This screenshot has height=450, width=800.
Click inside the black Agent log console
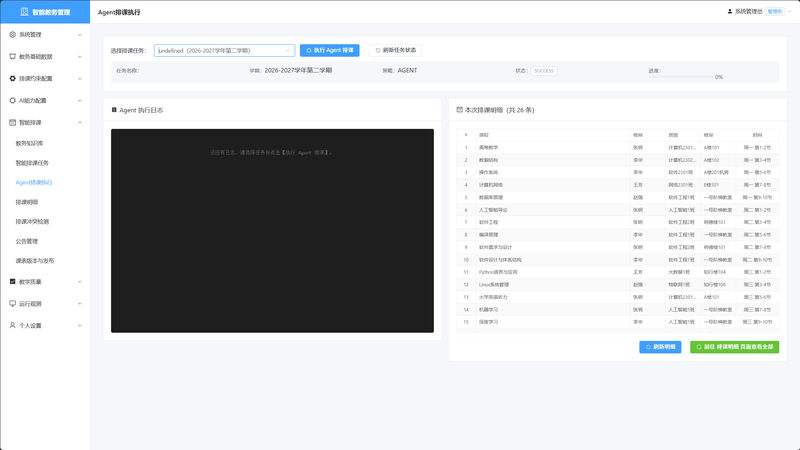pos(272,231)
